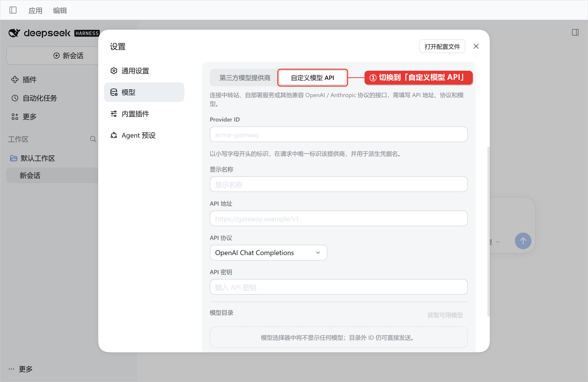The image size is (588, 382).
Task: Focus the API 密钥 input field
Action: pyautogui.click(x=339, y=287)
